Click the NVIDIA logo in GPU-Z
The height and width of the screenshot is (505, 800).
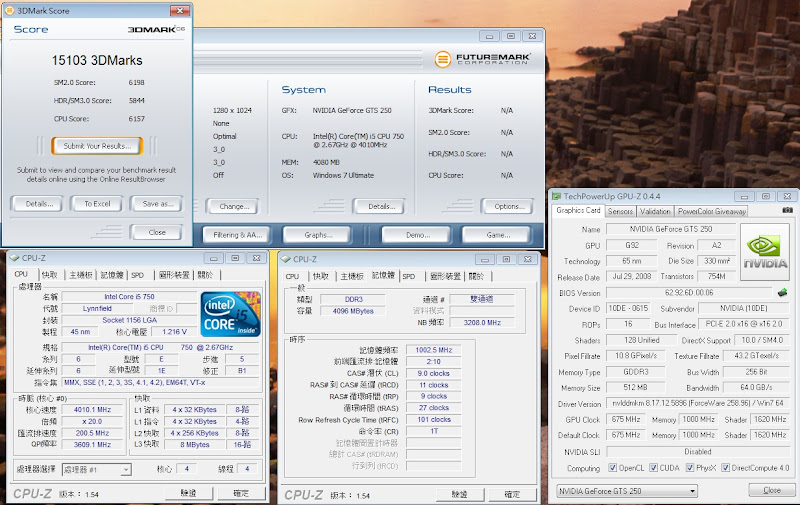pos(764,252)
